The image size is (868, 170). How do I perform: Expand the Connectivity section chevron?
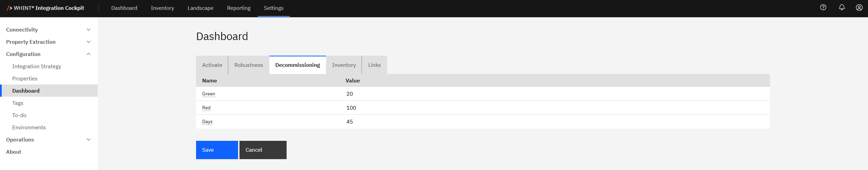tap(89, 30)
